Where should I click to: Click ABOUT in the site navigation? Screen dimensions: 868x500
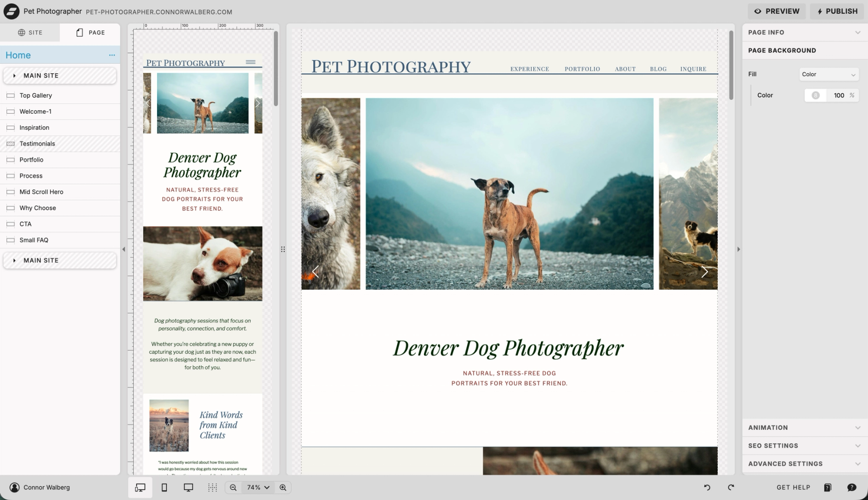pos(625,69)
